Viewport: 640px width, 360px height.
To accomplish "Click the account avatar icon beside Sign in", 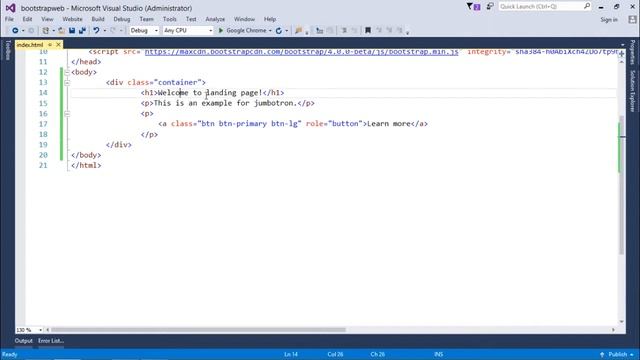I will (x=632, y=19).
